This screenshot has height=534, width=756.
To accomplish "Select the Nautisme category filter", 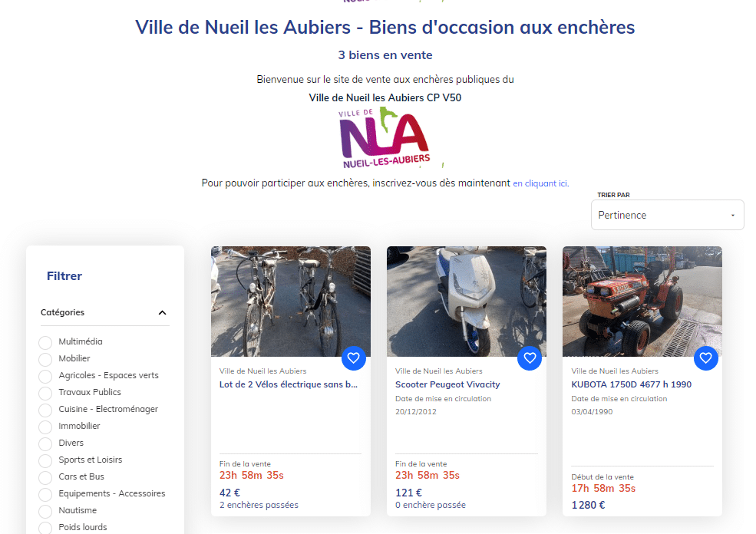I will pos(46,511).
